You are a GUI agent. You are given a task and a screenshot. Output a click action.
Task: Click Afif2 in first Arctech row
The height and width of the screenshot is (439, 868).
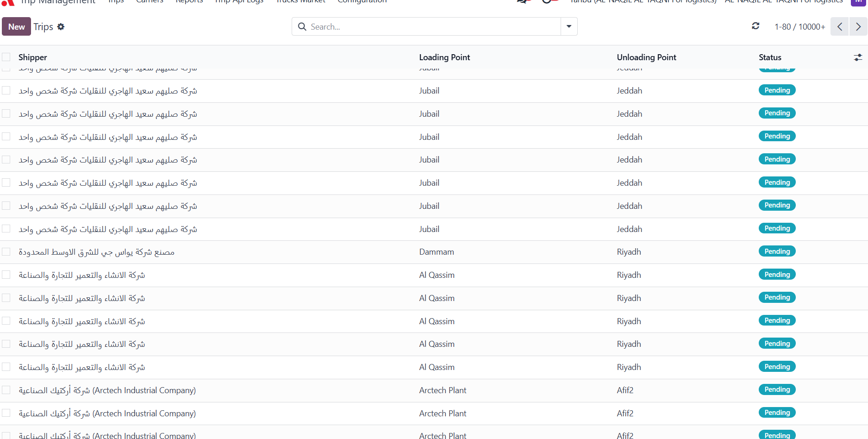point(625,390)
